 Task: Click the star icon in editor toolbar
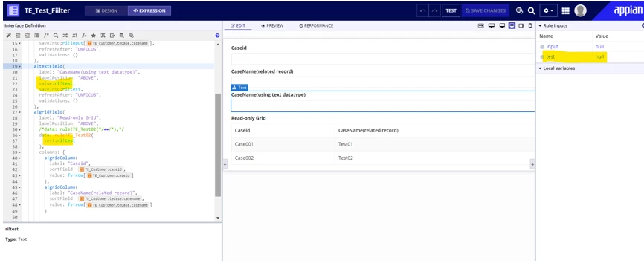click(x=94, y=36)
